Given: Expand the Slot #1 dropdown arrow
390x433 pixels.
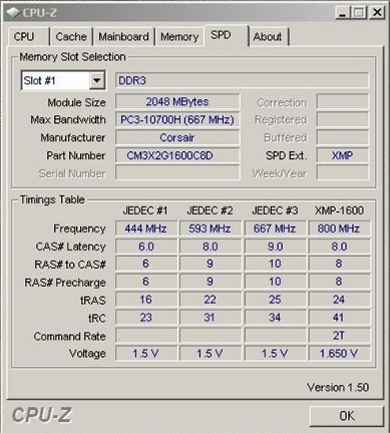Looking at the screenshot, I should (97, 80).
